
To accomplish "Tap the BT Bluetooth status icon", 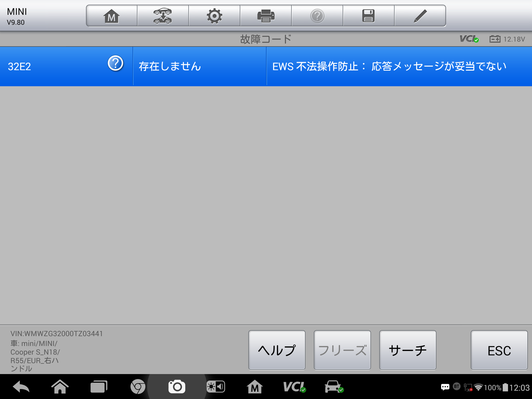I will click(456, 387).
